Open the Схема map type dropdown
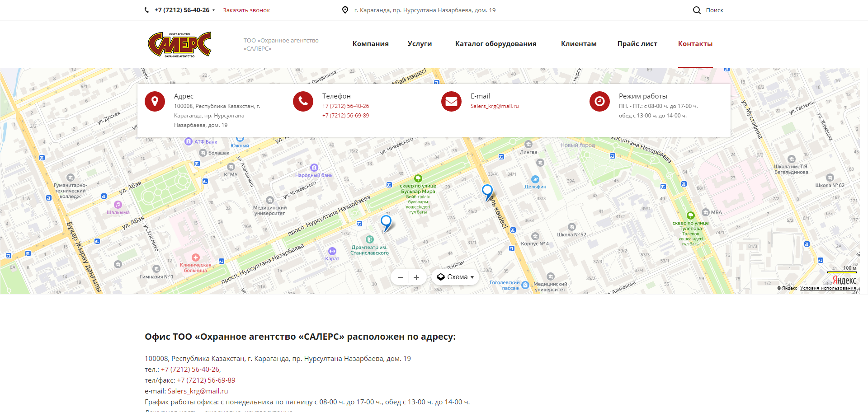This screenshot has width=868, height=412. [x=455, y=277]
